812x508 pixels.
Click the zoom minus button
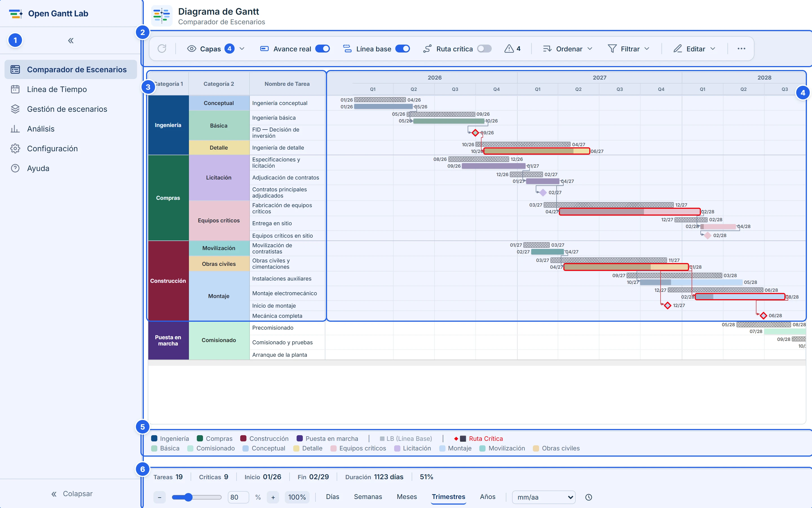160,497
